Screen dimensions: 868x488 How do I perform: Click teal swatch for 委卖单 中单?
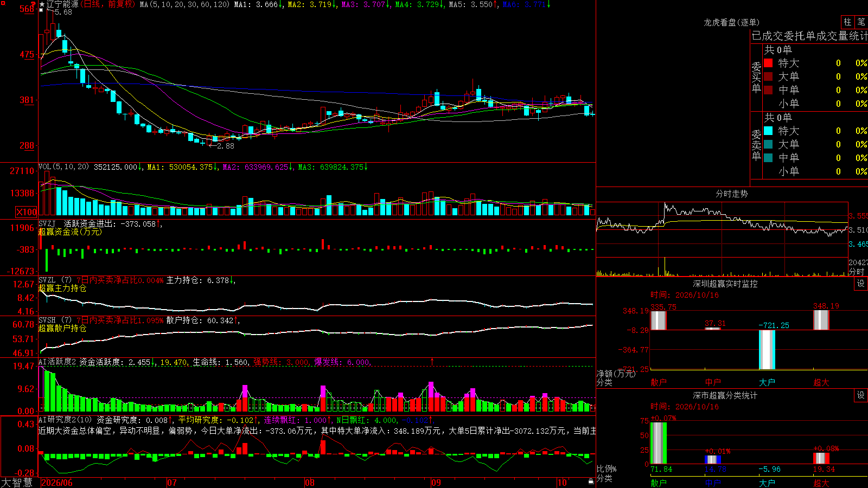768,158
